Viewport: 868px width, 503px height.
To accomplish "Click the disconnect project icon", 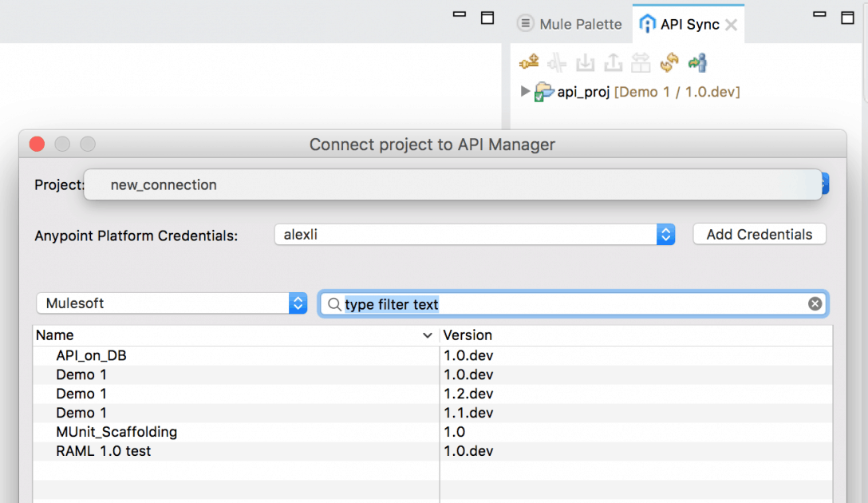I will click(x=557, y=61).
